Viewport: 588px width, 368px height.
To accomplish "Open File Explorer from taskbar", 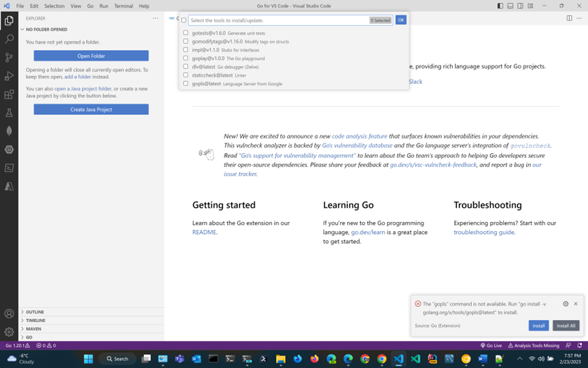I will [x=280, y=359].
